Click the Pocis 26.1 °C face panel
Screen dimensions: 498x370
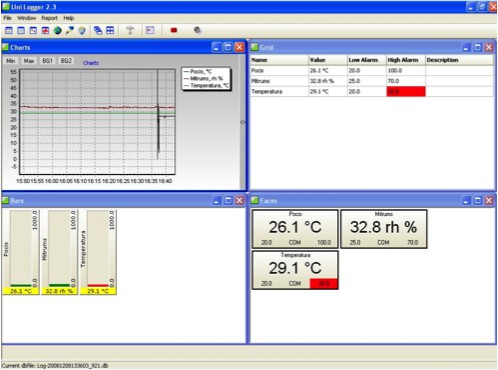click(x=295, y=229)
